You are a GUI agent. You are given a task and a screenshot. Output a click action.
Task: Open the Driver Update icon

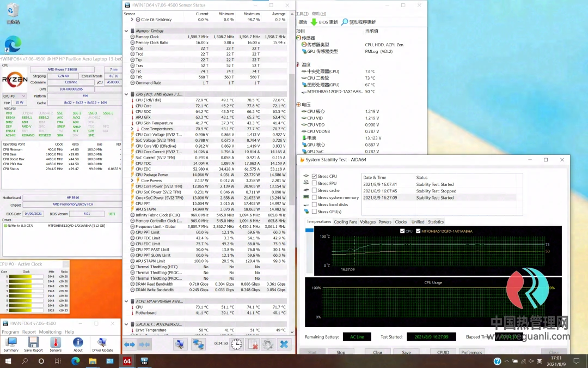[x=102, y=345]
